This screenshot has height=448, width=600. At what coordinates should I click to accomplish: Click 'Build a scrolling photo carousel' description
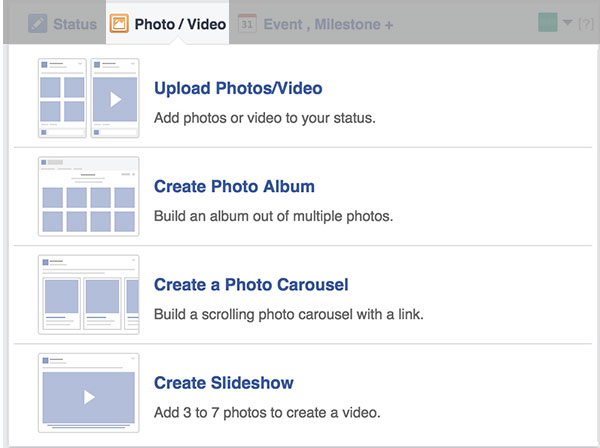288,315
